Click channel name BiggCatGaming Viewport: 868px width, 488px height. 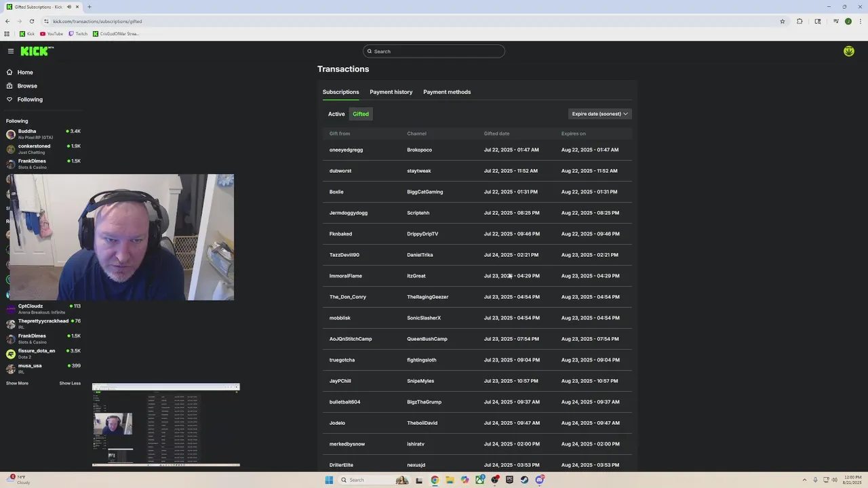[425, 192]
